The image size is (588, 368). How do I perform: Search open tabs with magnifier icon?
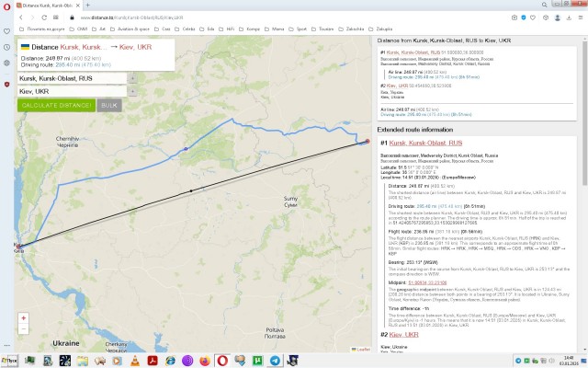pos(544,5)
